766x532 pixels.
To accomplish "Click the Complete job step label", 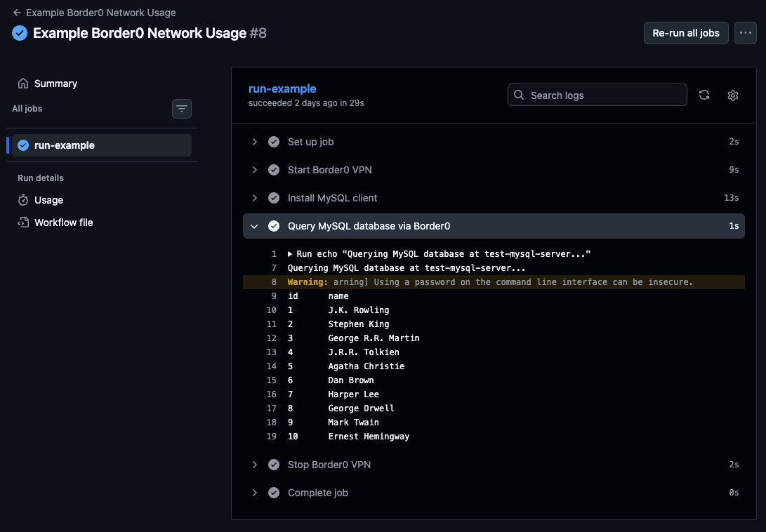I will [x=318, y=493].
